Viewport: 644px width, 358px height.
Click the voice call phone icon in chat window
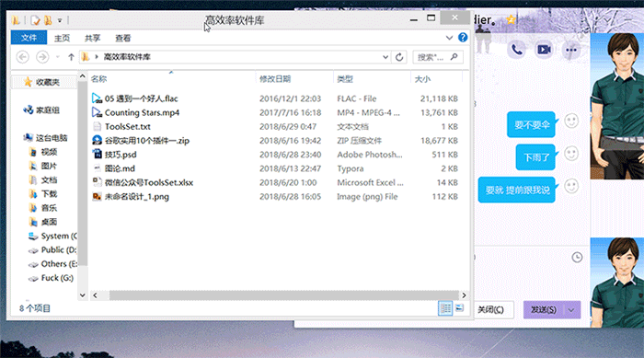[x=516, y=50]
